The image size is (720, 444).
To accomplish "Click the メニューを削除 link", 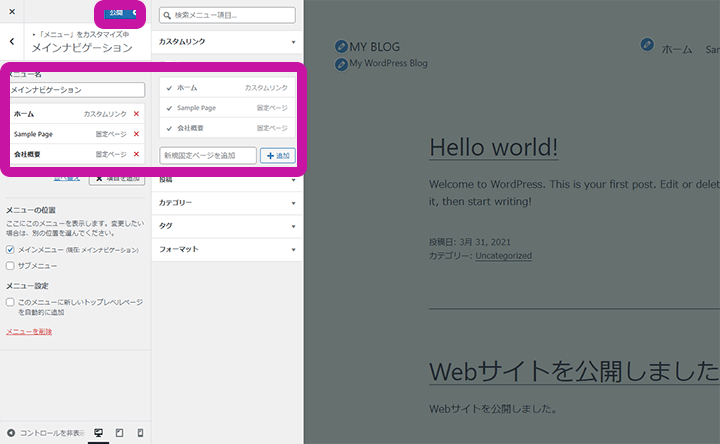I will tap(29, 331).
